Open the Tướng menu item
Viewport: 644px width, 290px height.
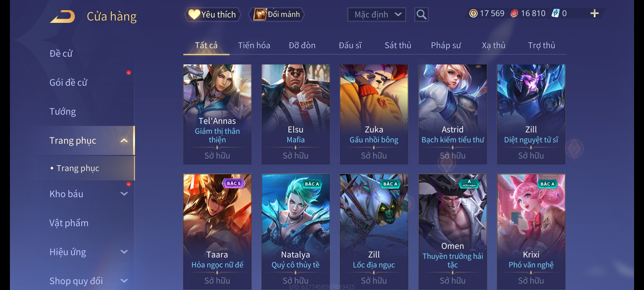click(x=63, y=111)
